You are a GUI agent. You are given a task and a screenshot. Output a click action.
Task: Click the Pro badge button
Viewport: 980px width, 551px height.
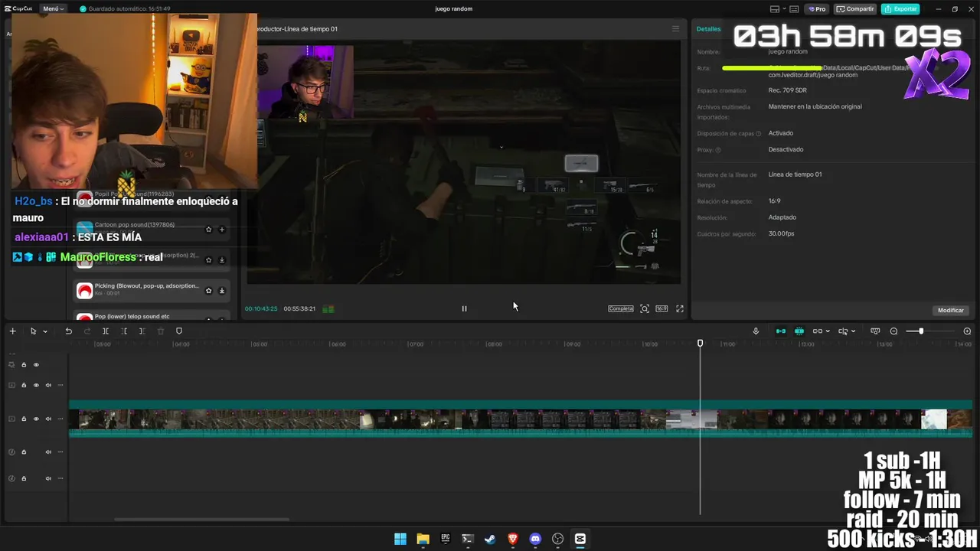point(818,8)
